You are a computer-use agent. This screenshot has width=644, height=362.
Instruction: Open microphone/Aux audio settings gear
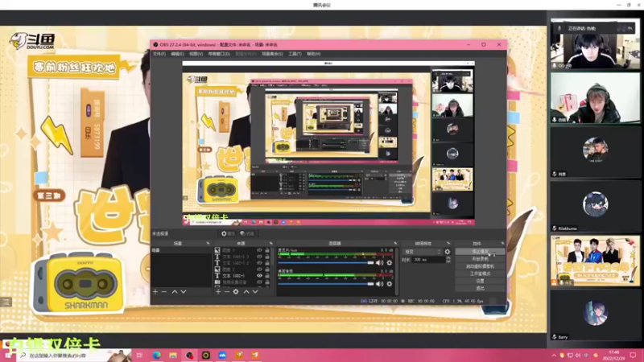390,263
